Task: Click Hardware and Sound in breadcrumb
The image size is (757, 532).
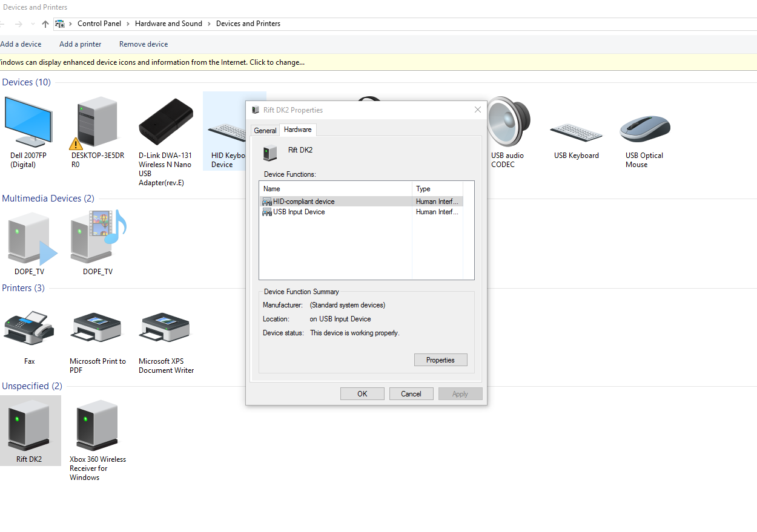Action: pos(168,24)
